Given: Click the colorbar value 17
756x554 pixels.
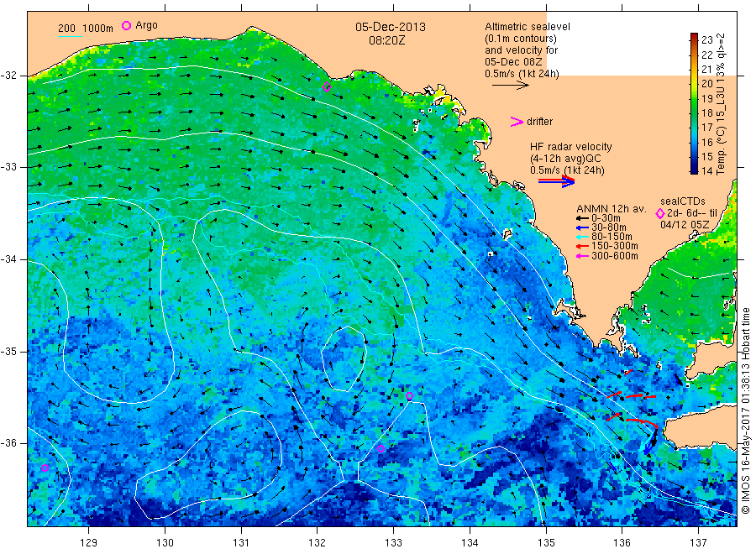Looking at the screenshot, I should tap(706, 128).
